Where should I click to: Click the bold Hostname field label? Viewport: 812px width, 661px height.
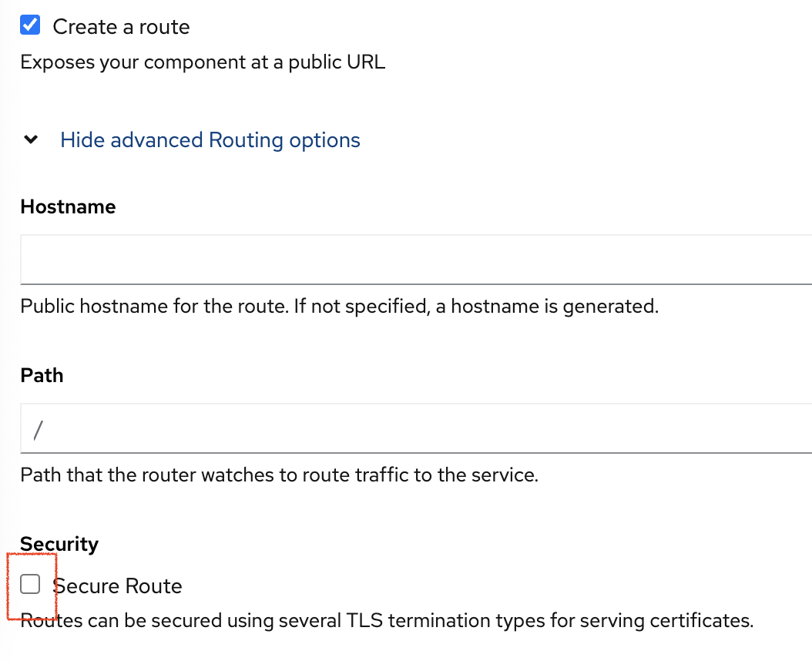coord(68,206)
